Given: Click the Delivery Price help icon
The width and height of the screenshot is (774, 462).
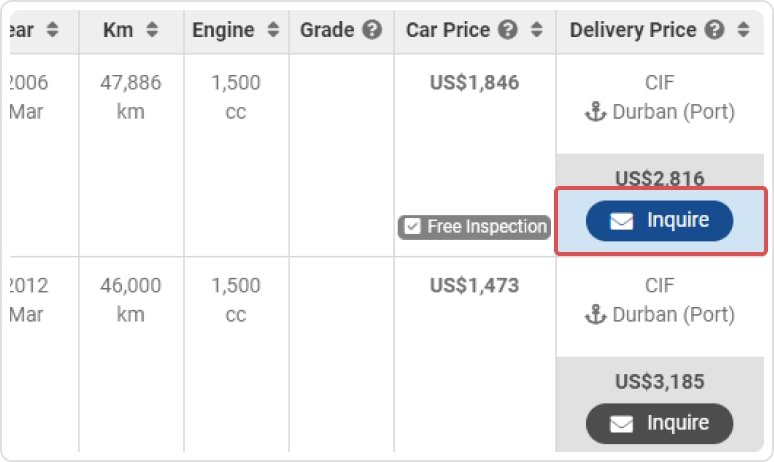Looking at the screenshot, I should [x=714, y=31].
